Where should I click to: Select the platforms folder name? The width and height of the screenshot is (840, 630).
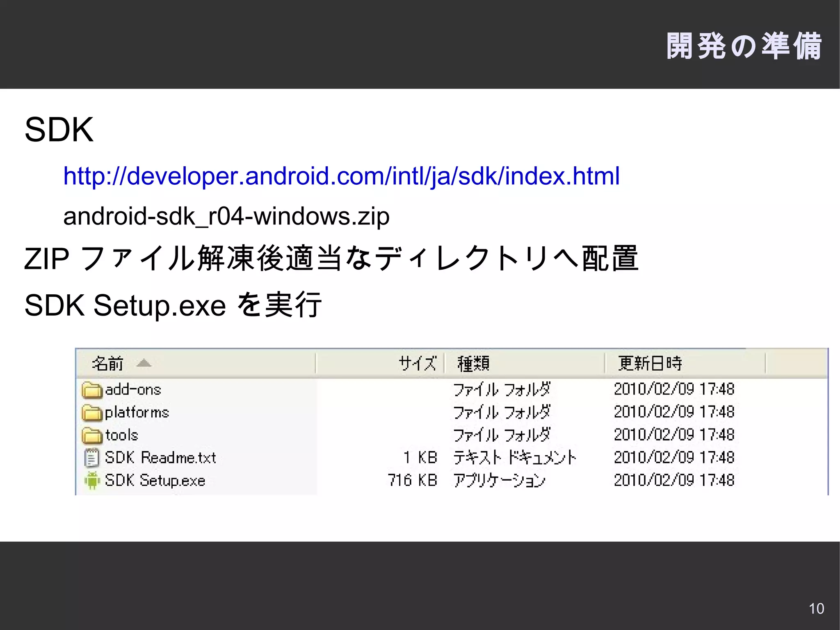coord(137,412)
